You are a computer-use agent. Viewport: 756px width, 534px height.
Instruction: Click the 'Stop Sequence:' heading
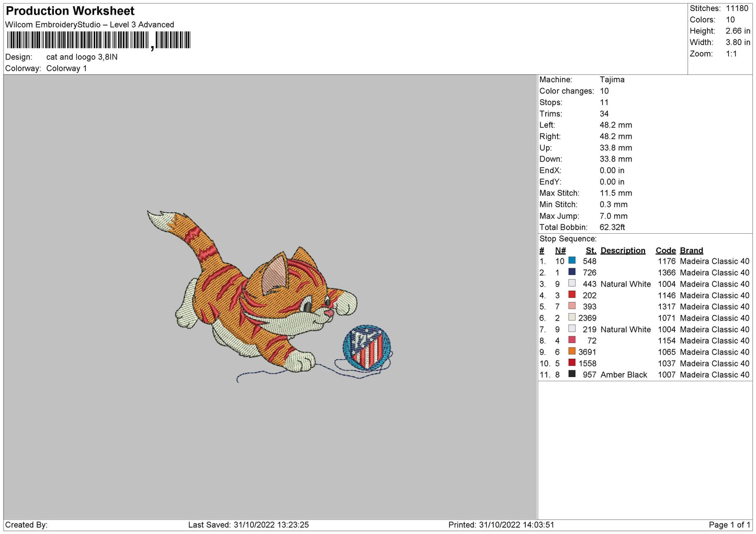coord(568,239)
